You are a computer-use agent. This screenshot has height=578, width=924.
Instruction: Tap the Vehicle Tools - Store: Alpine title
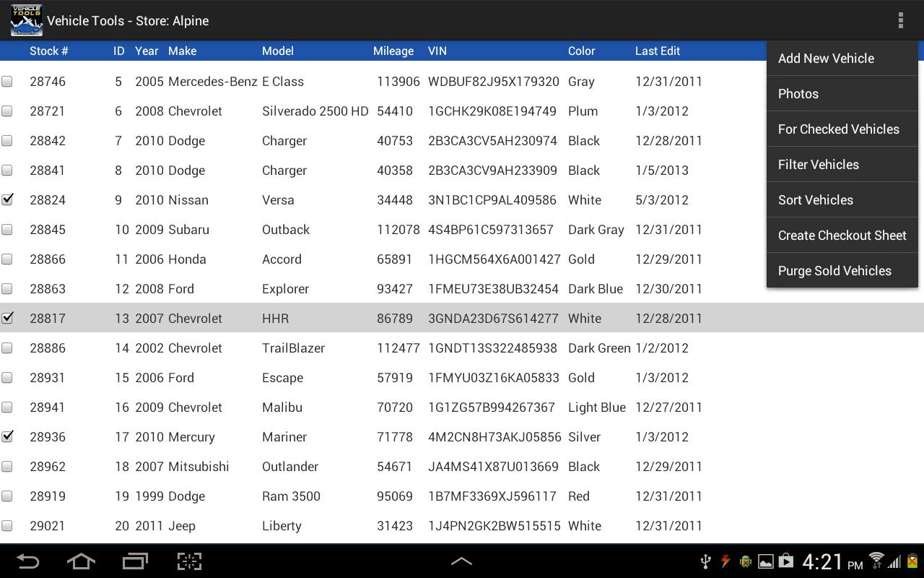coord(128,21)
